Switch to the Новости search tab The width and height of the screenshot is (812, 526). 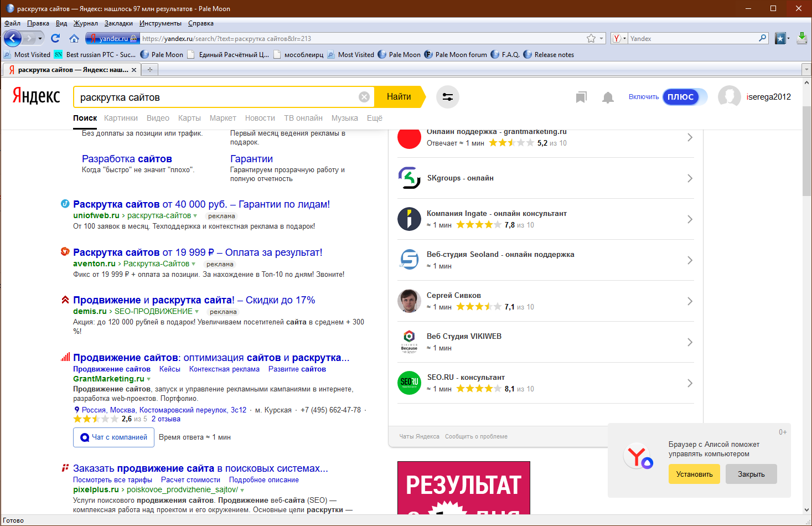[x=260, y=118]
